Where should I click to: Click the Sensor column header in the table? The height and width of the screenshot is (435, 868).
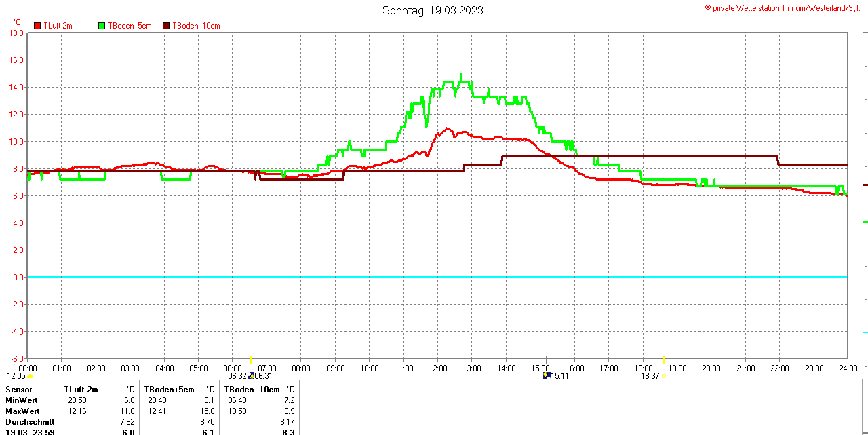pyautogui.click(x=19, y=390)
